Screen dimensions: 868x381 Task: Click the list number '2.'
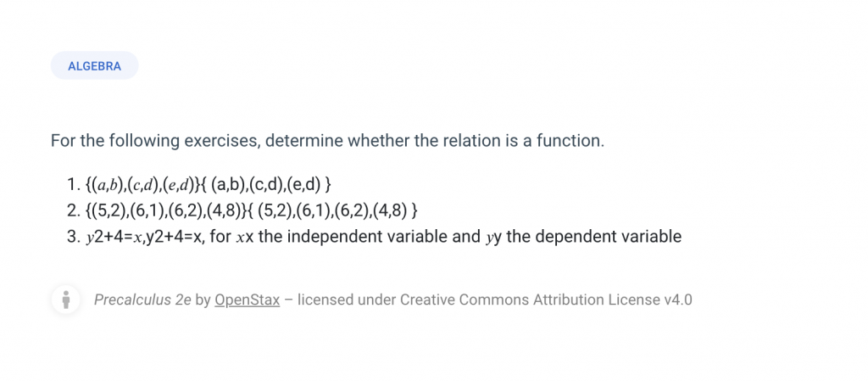point(74,211)
